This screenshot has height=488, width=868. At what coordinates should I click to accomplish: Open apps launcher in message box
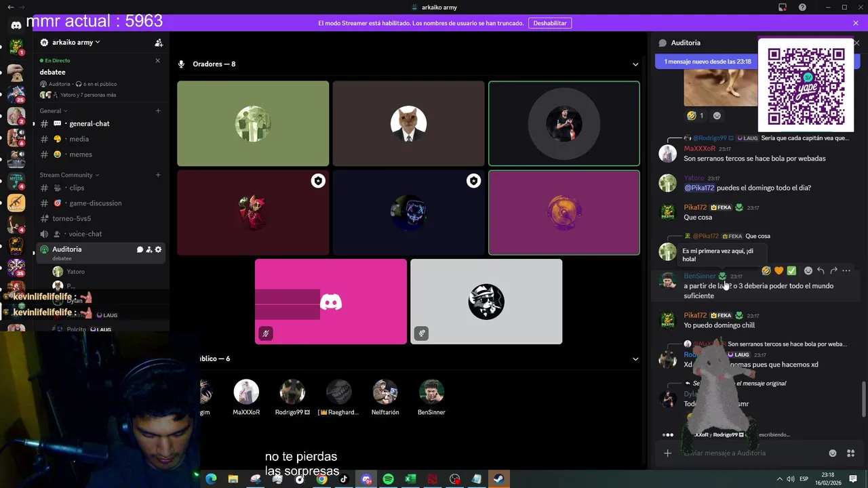pos(850,453)
